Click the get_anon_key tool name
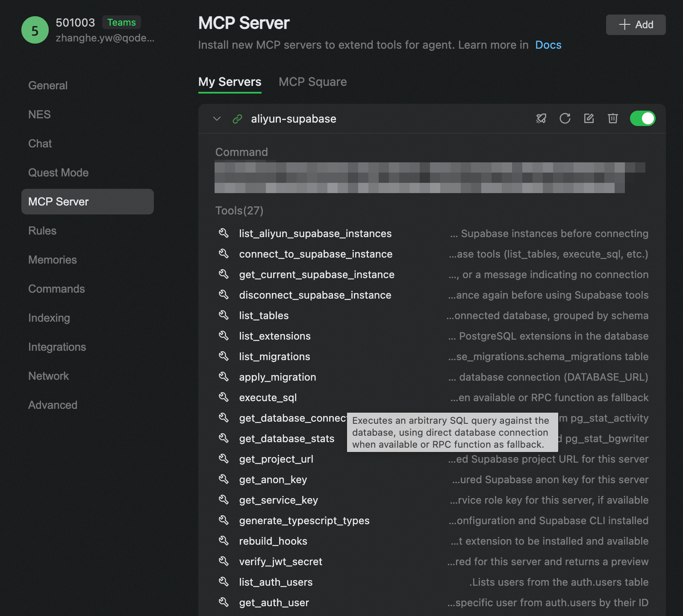 click(273, 479)
